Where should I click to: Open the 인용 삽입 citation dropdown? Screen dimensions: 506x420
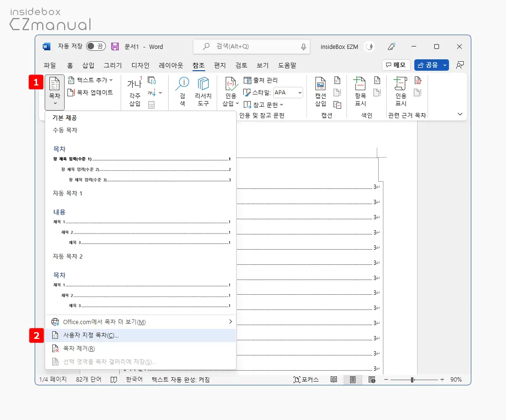point(231,92)
